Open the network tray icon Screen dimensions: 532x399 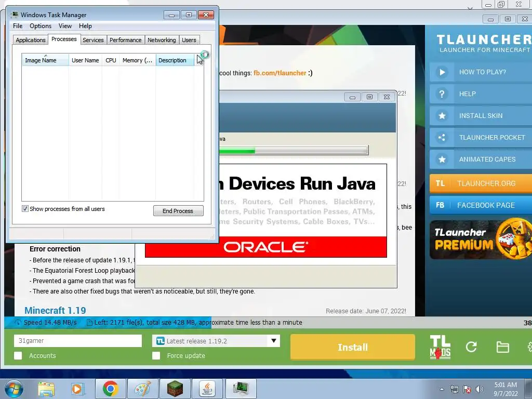pyautogui.click(x=454, y=389)
